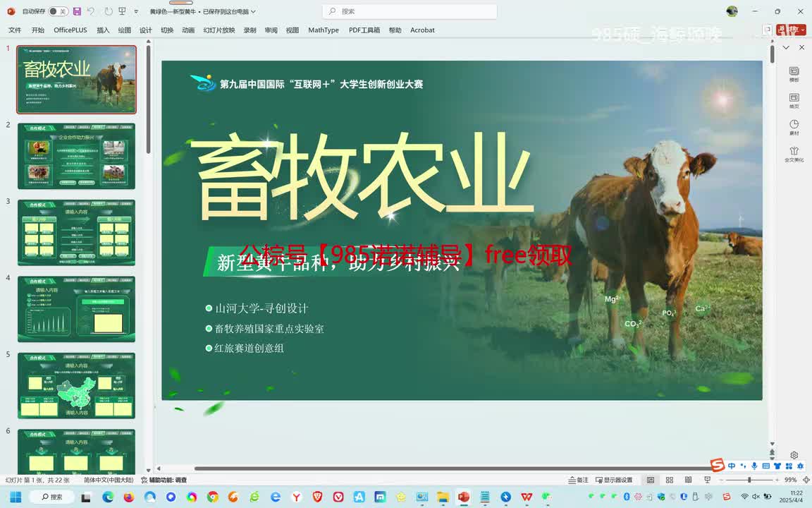
Task: Start slideshow from beginning icon
Action: pos(122,11)
